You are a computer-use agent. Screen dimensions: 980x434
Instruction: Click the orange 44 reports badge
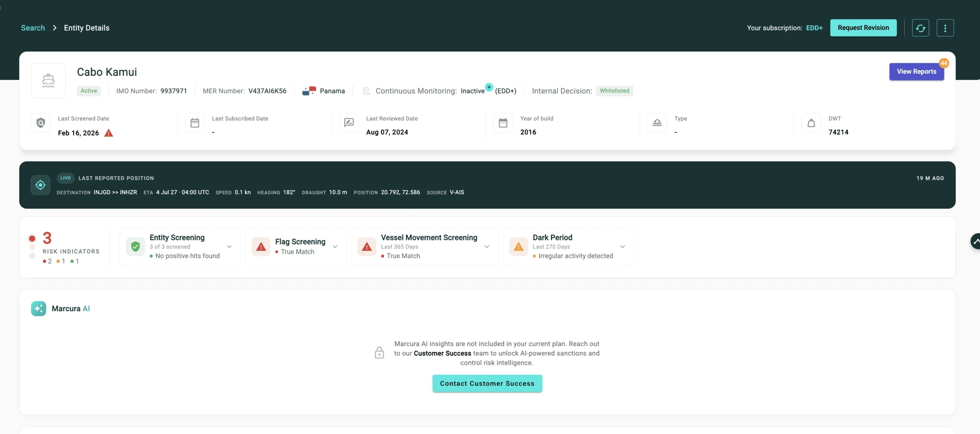click(944, 63)
